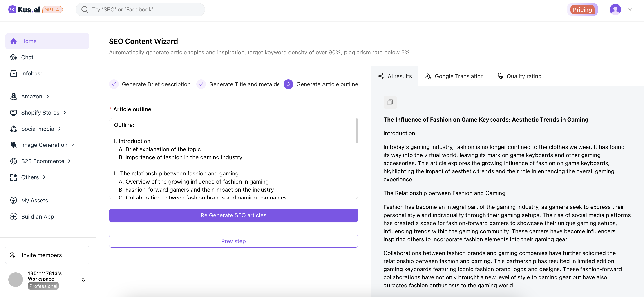Viewport: 644px width, 297px height.
Task: Open Infobase in the sidebar
Action: pos(32,73)
